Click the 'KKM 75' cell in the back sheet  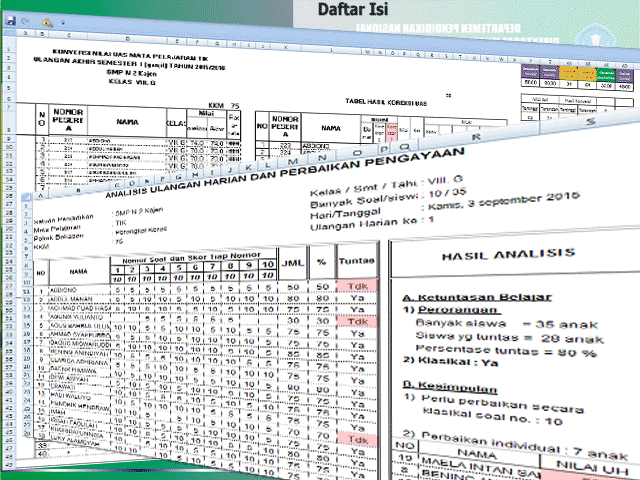click(224, 105)
